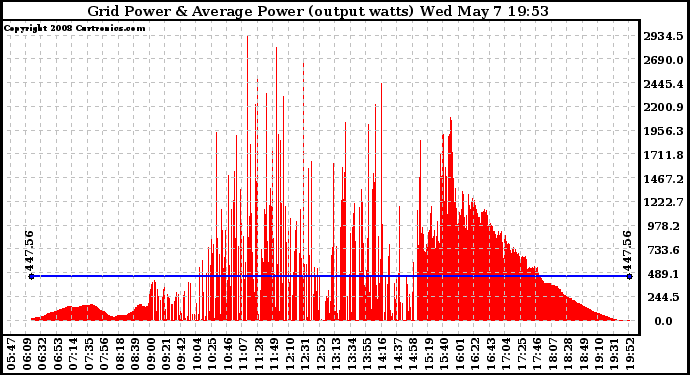
Task: Click the 10:04 time label
Action: click(x=196, y=354)
